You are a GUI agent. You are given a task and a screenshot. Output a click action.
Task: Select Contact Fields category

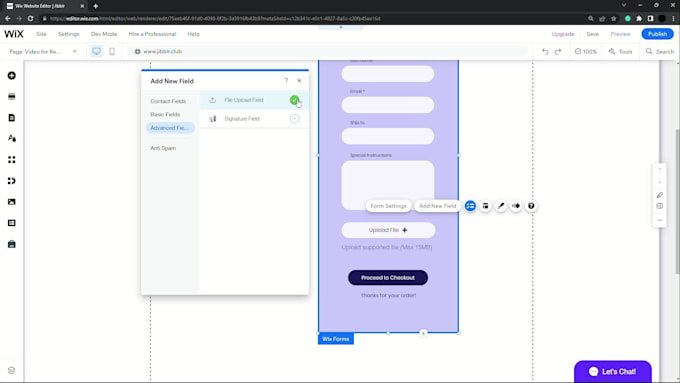[168, 101]
